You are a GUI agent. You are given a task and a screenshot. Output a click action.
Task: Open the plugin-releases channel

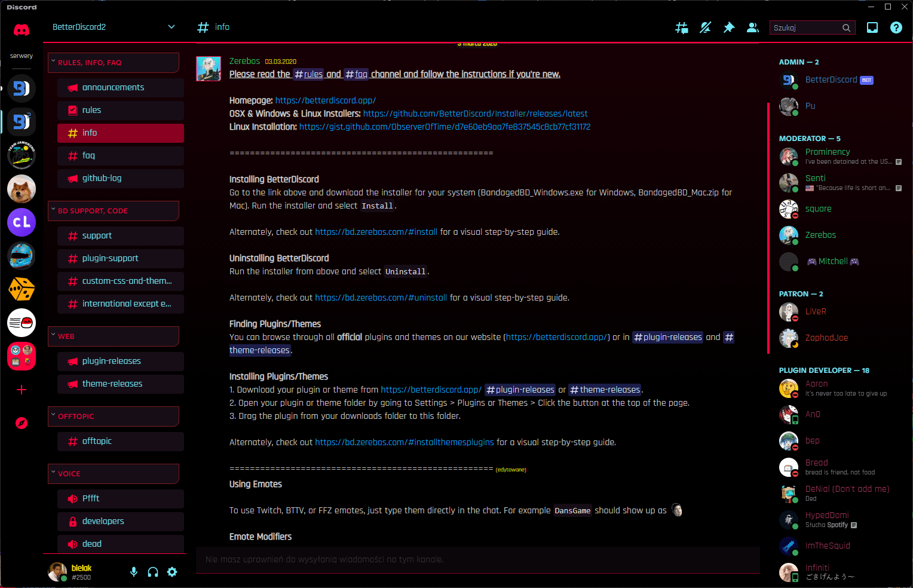tap(111, 361)
